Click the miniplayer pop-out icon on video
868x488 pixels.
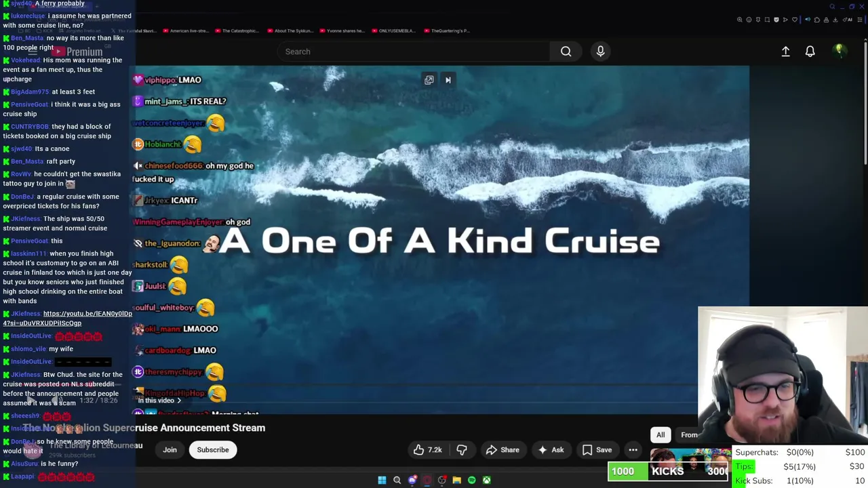click(x=429, y=80)
